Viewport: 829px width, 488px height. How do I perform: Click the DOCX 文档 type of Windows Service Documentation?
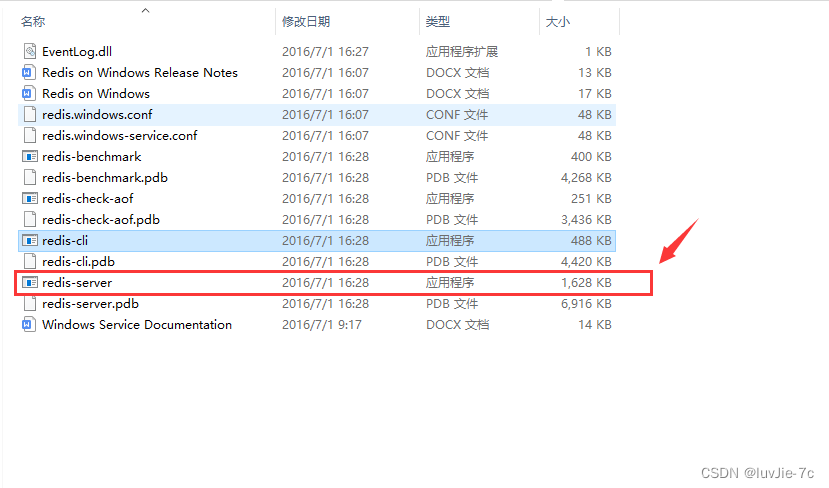(457, 324)
